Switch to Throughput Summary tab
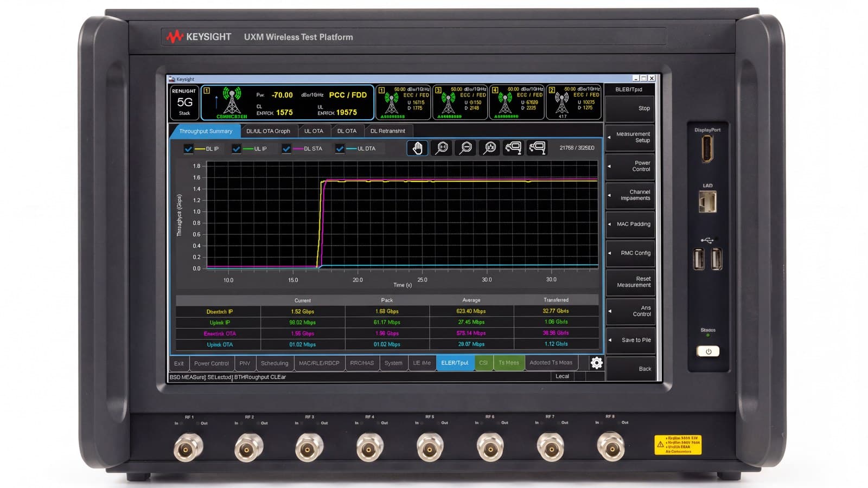 [x=206, y=131]
